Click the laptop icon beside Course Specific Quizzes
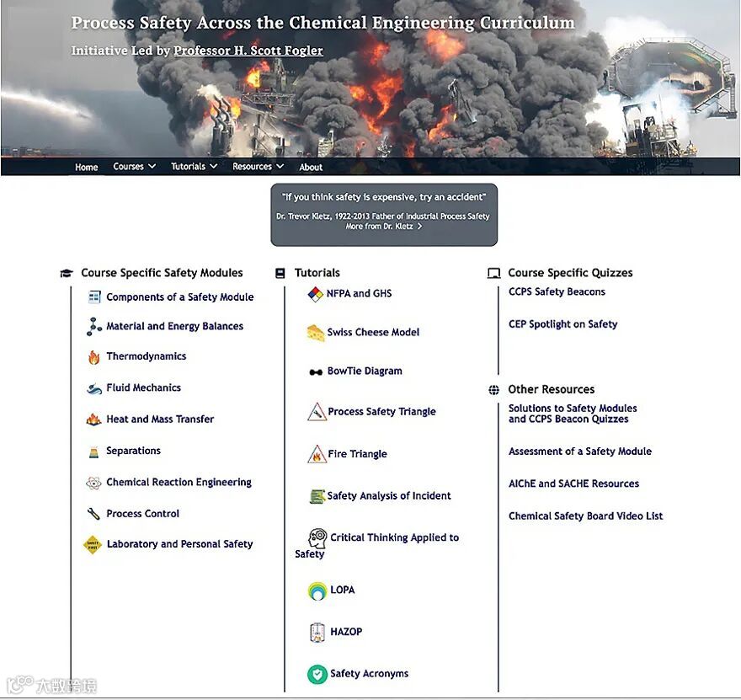Image resolution: width=741 pixels, height=700 pixels. click(x=493, y=273)
